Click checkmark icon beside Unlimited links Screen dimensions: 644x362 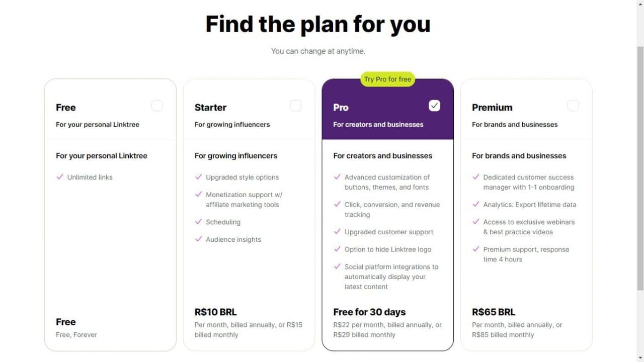click(x=60, y=177)
